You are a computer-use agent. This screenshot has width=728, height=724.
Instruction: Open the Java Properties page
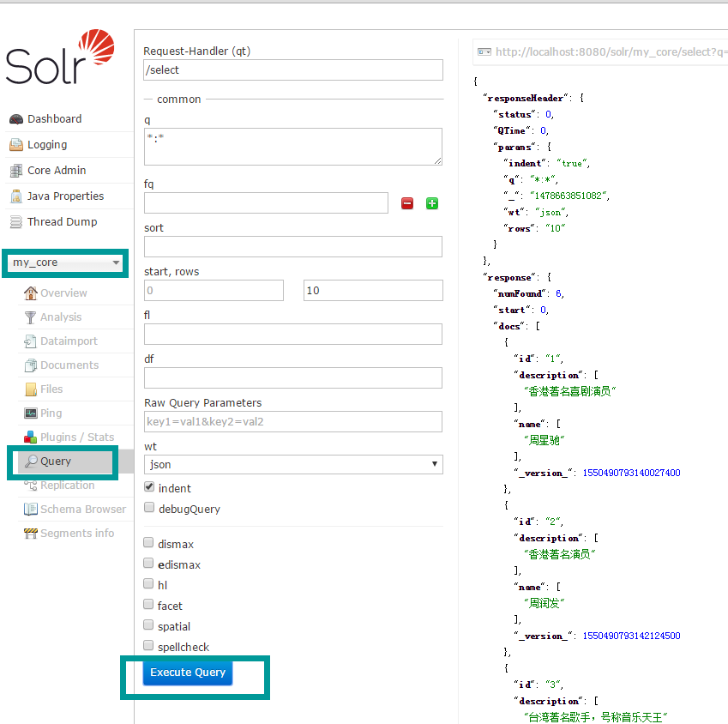coord(65,196)
